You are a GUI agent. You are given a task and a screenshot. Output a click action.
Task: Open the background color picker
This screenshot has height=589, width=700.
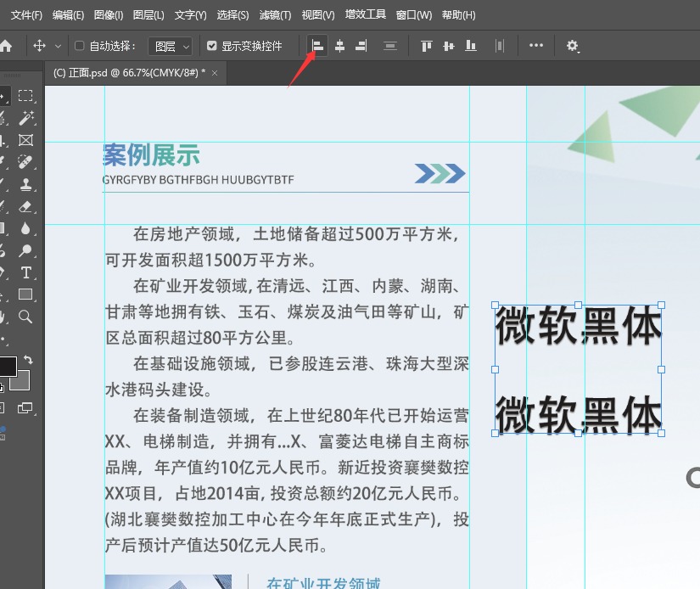tap(23, 383)
